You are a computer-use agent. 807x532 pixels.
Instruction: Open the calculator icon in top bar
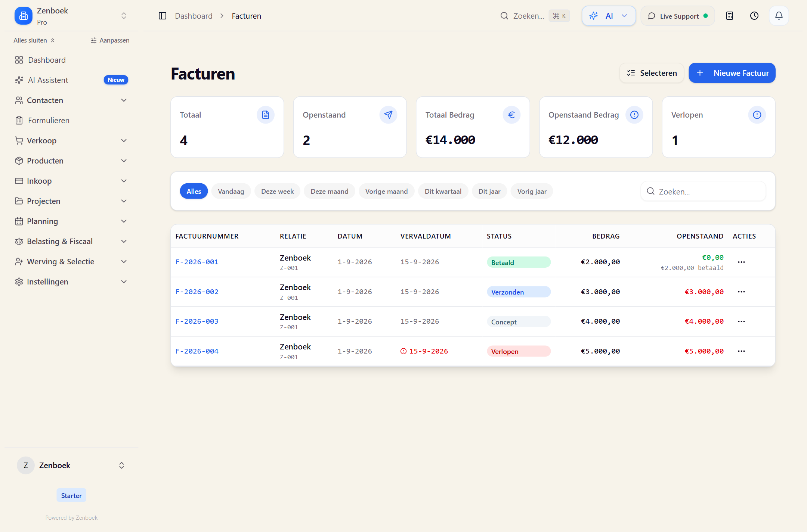coord(729,16)
